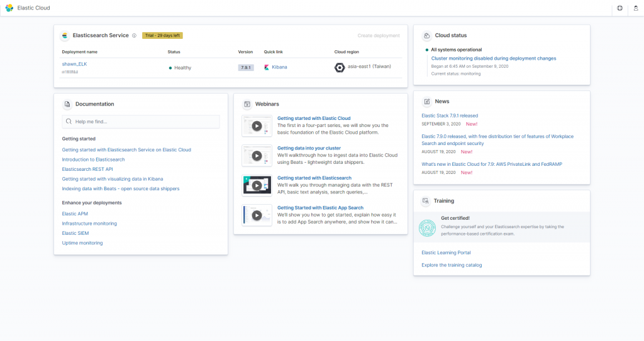Click the Healthy status text
Viewport: 644px width, 341px height.
[x=183, y=68]
